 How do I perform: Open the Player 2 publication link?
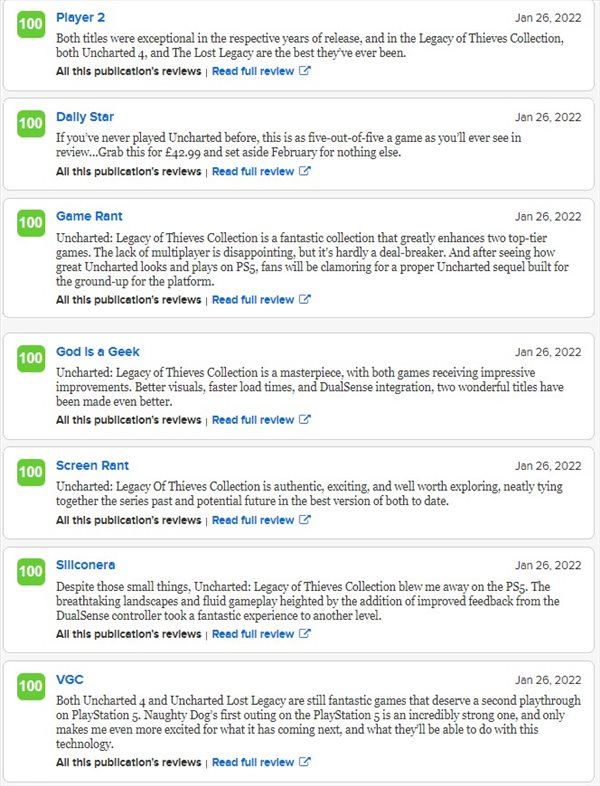coord(80,18)
